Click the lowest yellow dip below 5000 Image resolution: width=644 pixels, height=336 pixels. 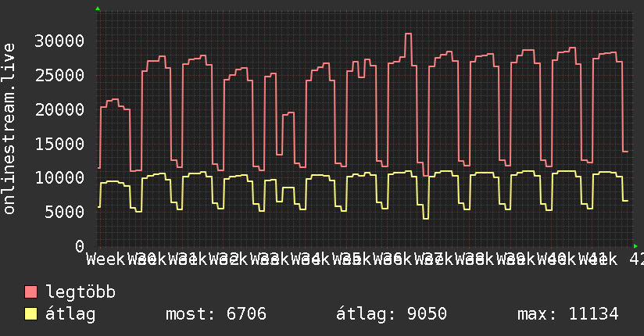(426, 219)
